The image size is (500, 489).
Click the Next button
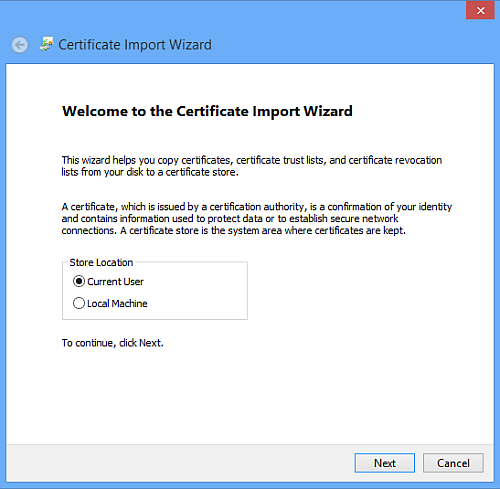coord(385,463)
